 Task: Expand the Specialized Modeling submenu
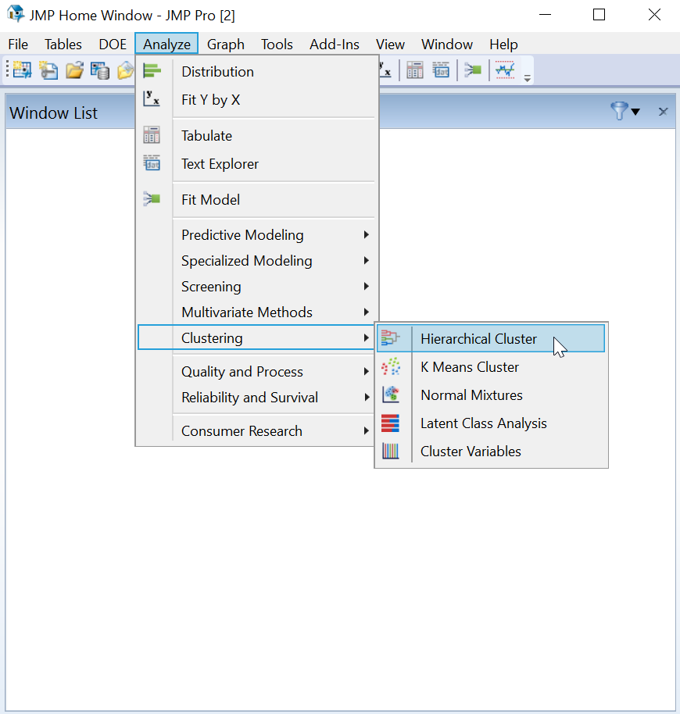[x=258, y=260]
